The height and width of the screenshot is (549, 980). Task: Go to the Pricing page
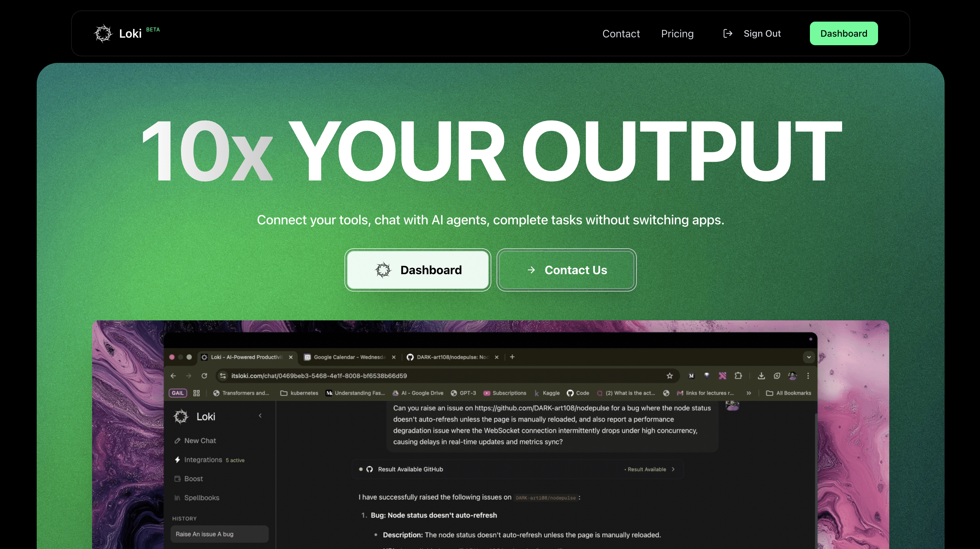pos(677,33)
